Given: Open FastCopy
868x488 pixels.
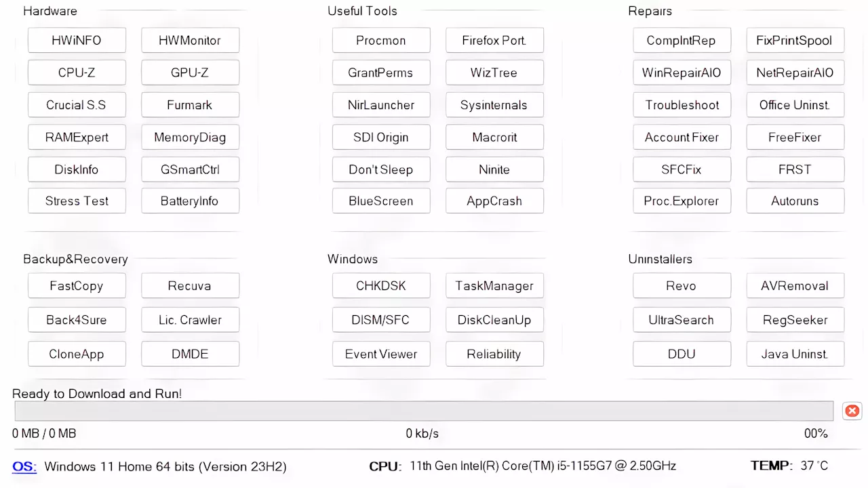Looking at the screenshot, I should click(77, 285).
